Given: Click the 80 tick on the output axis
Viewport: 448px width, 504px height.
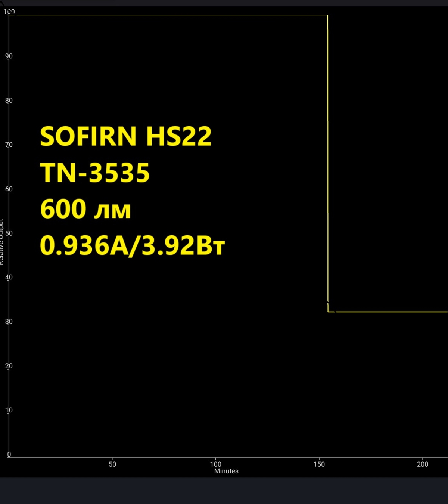Looking at the screenshot, I should click(x=9, y=100).
